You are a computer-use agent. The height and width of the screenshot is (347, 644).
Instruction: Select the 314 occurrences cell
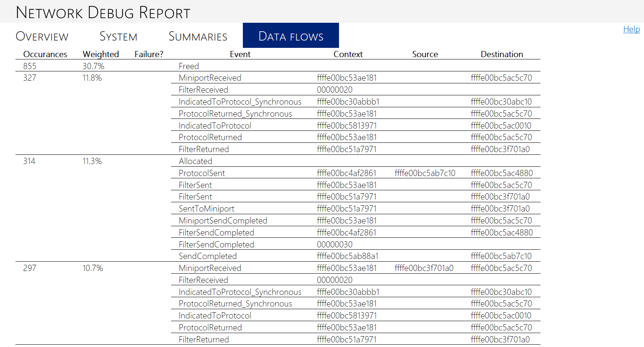[x=29, y=161]
